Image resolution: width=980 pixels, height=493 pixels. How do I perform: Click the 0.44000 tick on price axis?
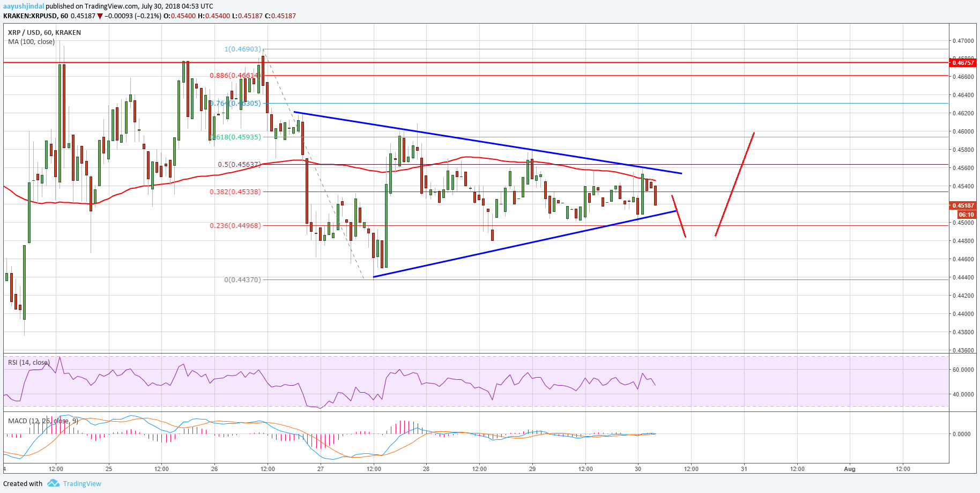[x=963, y=314]
